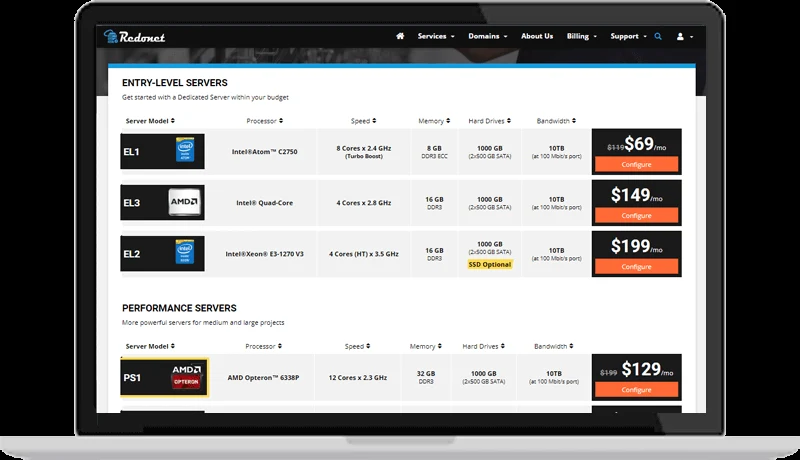Click the SSD Optional label on EL2

click(x=489, y=264)
